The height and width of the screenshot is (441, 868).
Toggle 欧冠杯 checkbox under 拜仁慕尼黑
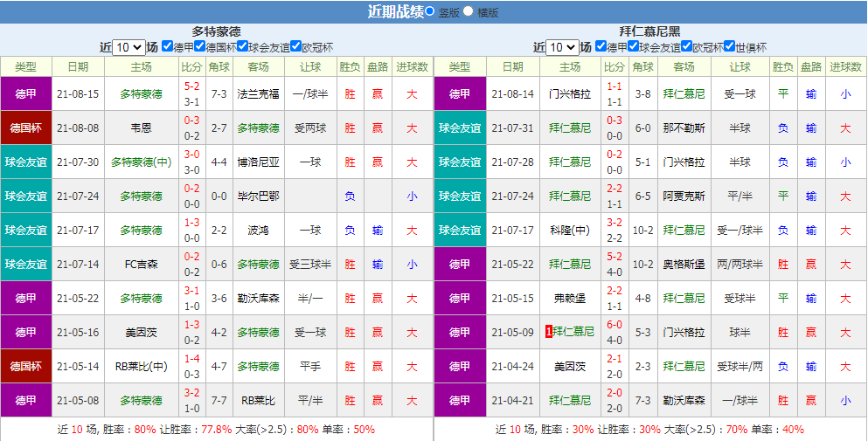point(686,46)
